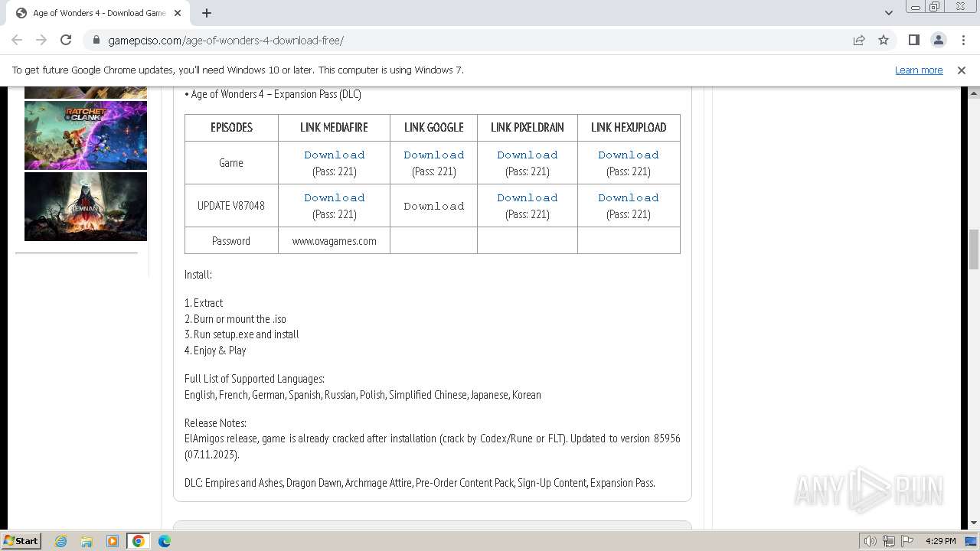980x551 pixels.
Task: Click 'Burn or mount the .iso' step
Action: point(235,319)
